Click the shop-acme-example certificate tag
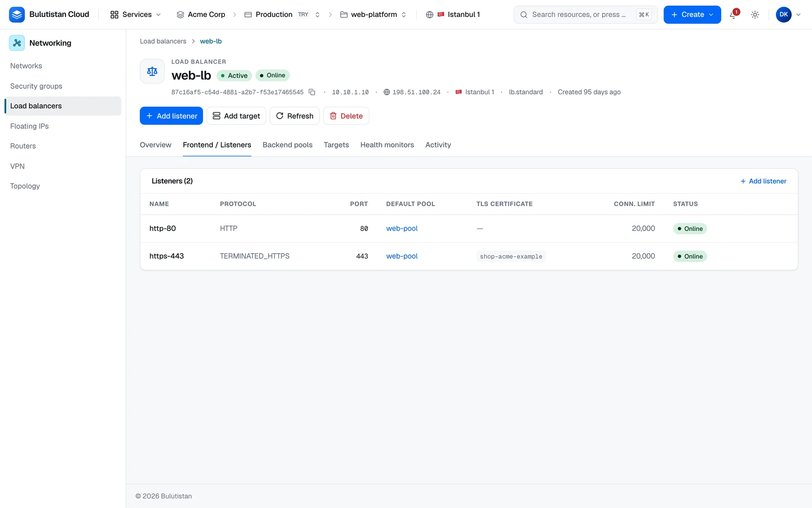The image size is (812, 508). pos(511,257)
